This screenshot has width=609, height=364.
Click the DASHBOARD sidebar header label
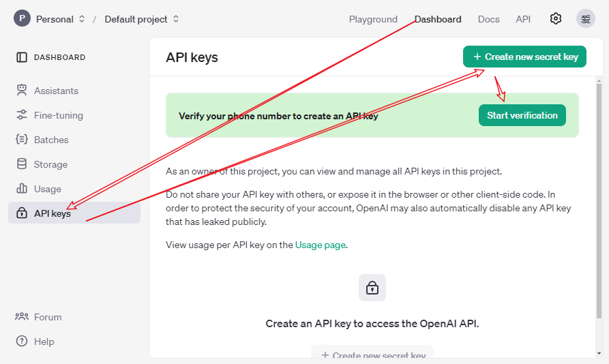click(59, 57)
